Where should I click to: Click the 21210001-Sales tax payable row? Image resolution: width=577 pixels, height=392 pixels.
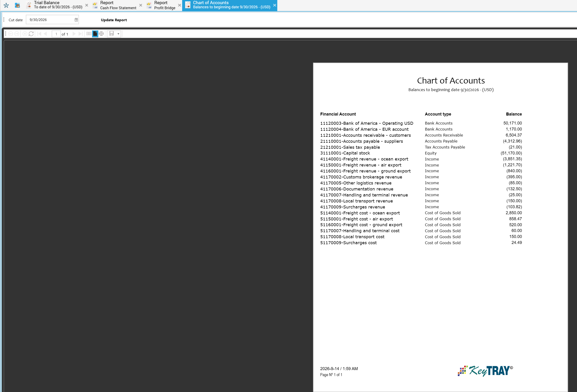(x=421, y=147)
